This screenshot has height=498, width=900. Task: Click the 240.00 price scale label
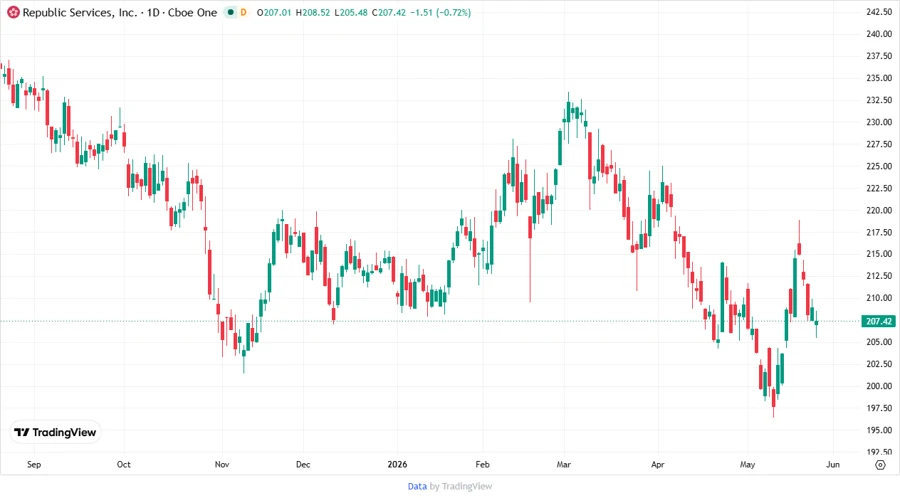coord(879,34)
